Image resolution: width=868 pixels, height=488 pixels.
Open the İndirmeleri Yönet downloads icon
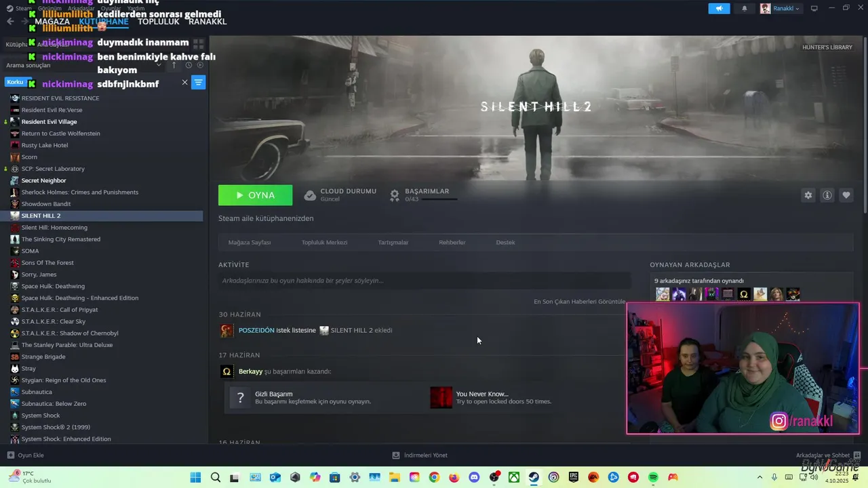coord(396,455)
